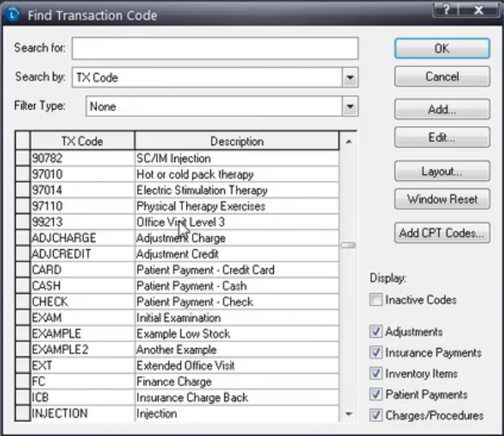Click the application icon in title bar
The height and width of the screenshot is (436, 504).
[12, 14]
